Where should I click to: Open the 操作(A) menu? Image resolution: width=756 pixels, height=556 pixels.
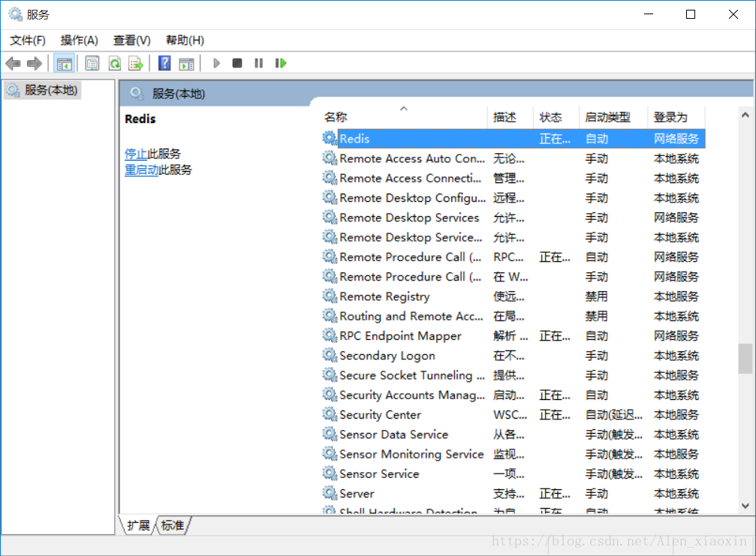[80, 41]
